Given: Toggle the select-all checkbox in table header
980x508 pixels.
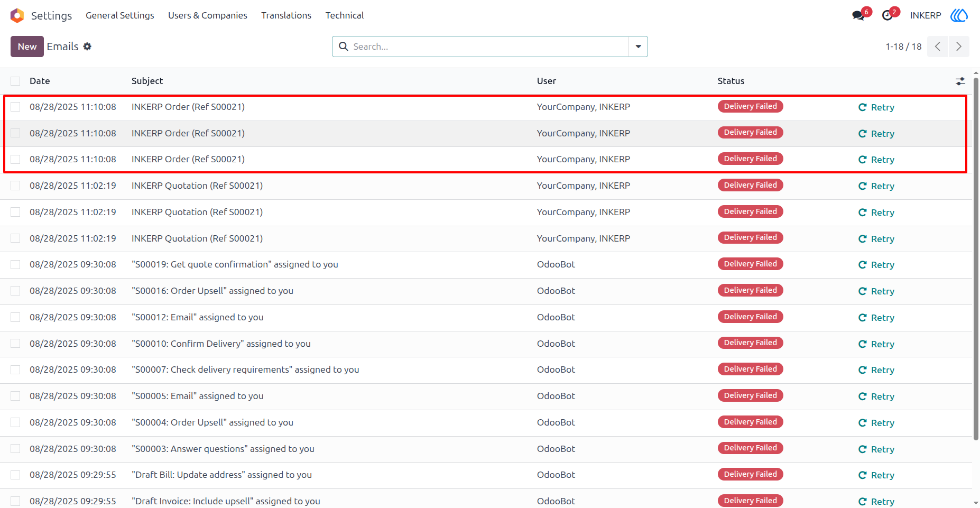Looking at the screenshot, I should (x=15, y=81).
